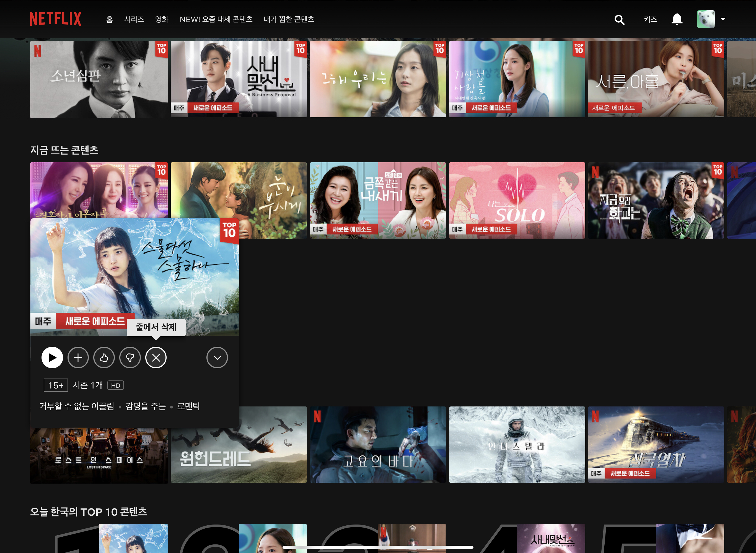
Task: Click TOP 10 badge on the preview card
Action: [x=229, y=230]
